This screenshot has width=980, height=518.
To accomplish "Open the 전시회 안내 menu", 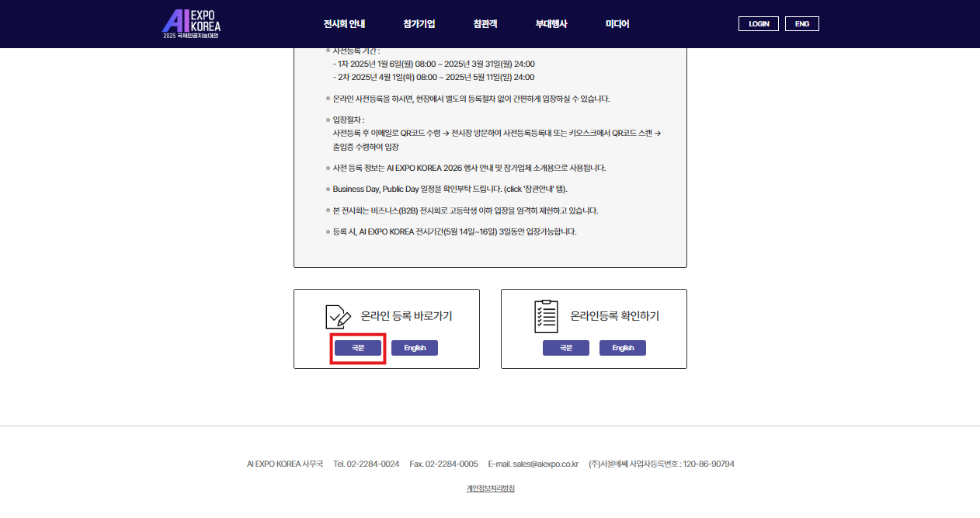I will tap(344, 24).
